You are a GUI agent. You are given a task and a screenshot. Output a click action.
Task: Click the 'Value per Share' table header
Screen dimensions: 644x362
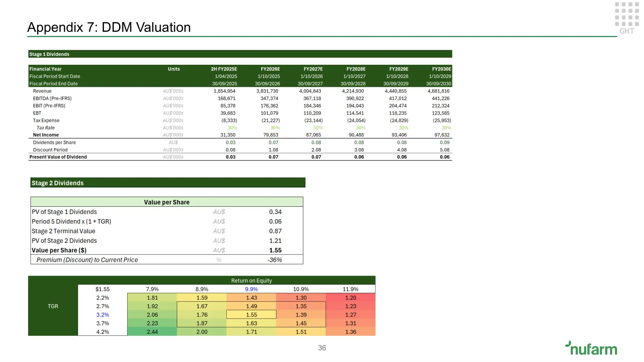pos(167,202)
